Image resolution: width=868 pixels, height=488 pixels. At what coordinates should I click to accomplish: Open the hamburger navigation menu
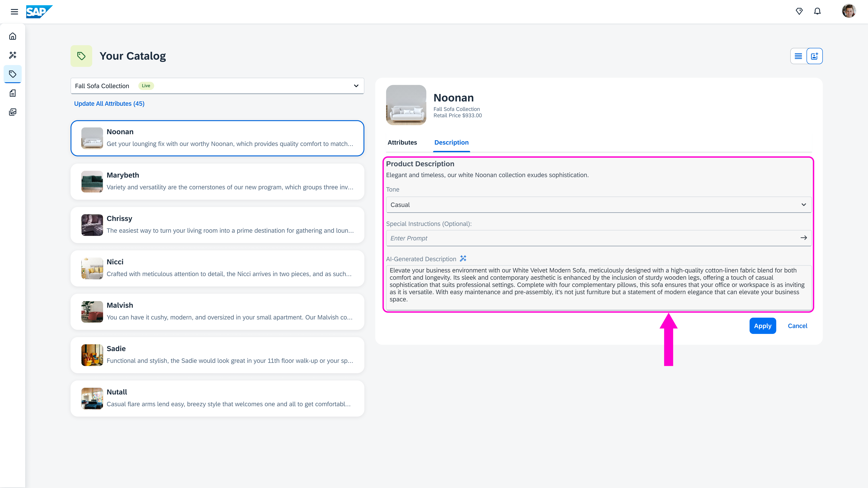14,12
